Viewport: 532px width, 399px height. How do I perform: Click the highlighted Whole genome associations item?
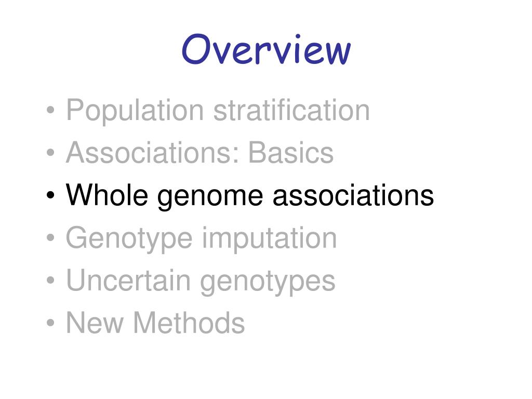click(x=250, y=195)
